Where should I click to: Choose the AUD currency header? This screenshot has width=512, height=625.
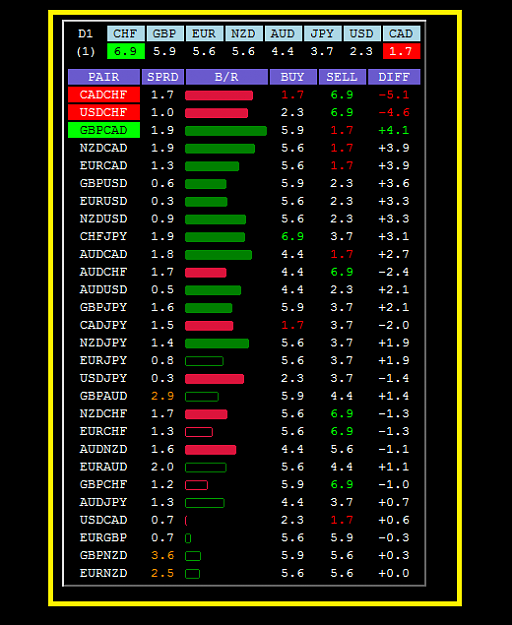click(x=283, y=33)
